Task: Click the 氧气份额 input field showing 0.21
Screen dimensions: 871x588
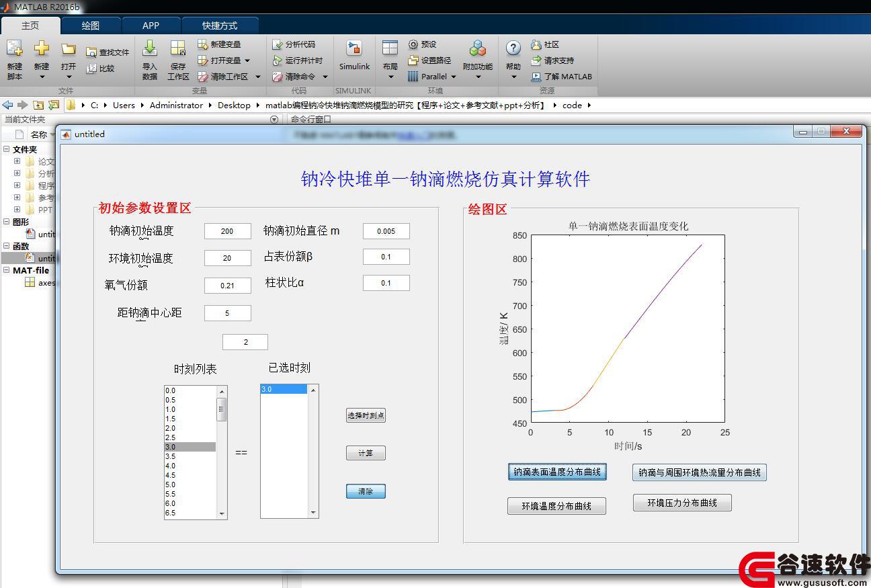Action: click(227, 286)
